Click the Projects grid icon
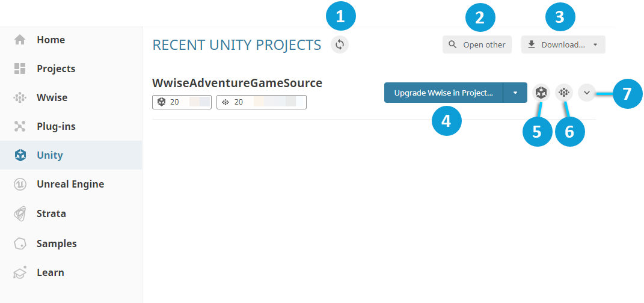644x303 pixels. pos(20,69)
